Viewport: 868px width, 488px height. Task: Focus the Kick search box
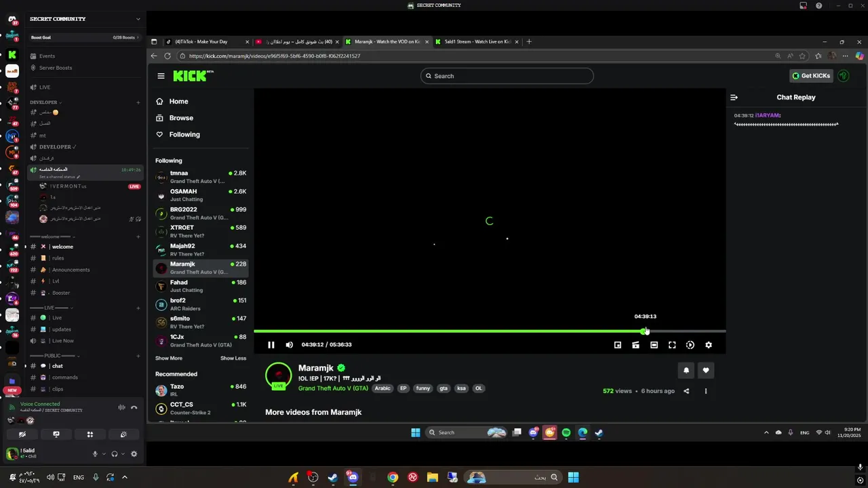pos(507,76)
